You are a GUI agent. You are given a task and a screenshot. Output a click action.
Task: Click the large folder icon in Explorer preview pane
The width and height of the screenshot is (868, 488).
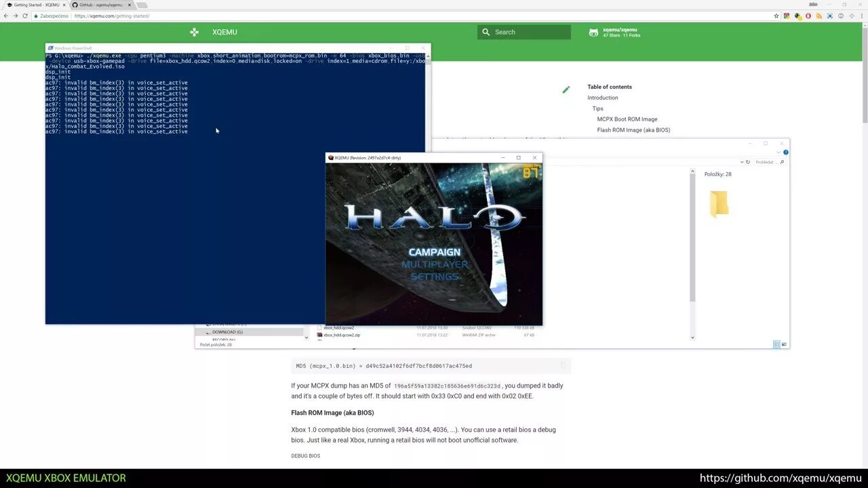719,203
